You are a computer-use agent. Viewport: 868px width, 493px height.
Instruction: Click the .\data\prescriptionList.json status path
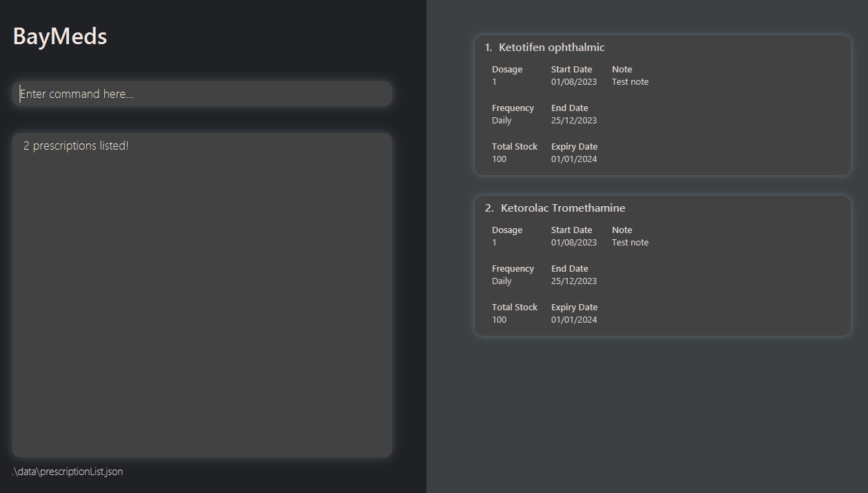click(68, 472)
